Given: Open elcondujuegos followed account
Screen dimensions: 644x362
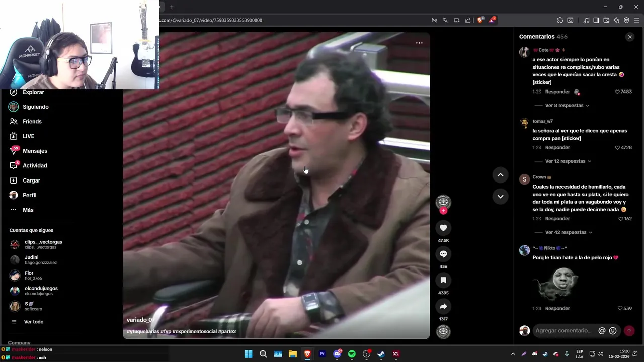Looking at the screenshot, I should pyautogui.click(x=34, y=291).
